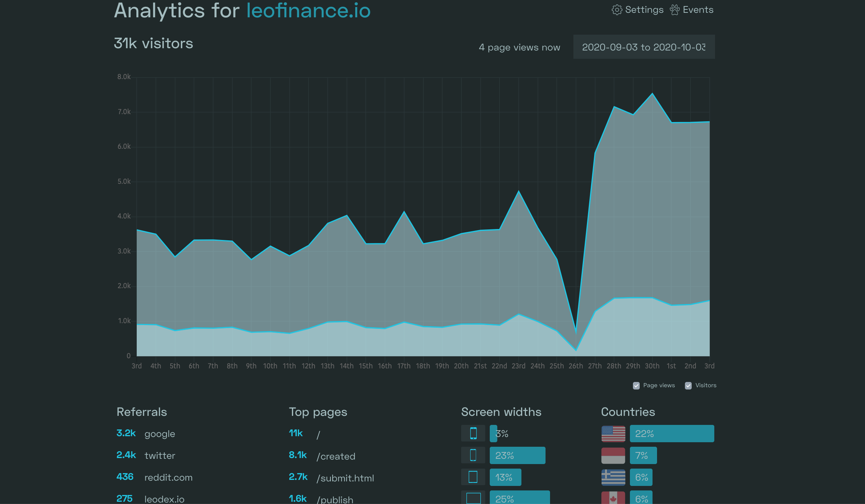
Task: Click the 13% screen width bar
Action: [x=506, y=477]
